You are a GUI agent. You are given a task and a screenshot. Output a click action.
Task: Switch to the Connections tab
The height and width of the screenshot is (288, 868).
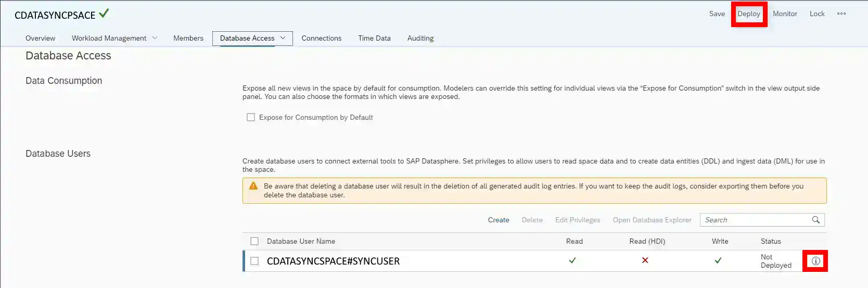click(x=321, y=38)
